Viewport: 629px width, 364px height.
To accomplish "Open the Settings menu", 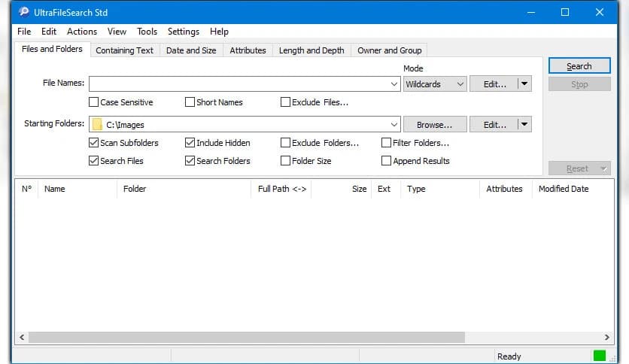I will tap(184, 32).
